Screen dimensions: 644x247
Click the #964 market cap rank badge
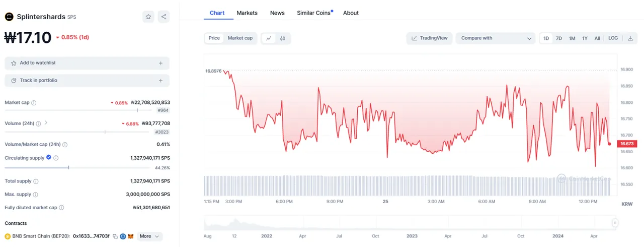click(x=163, y=110)
